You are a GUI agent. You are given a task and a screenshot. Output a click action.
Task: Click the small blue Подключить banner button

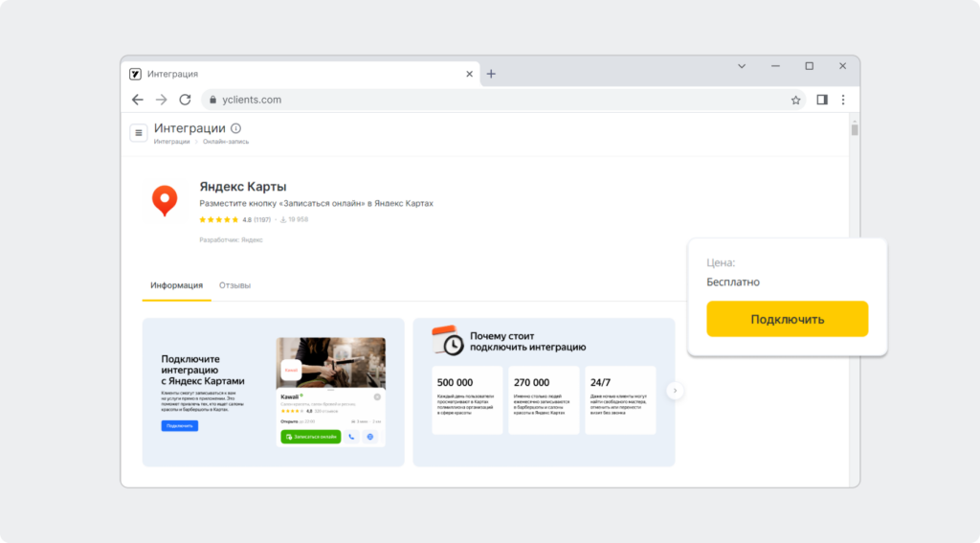point(179,426)
